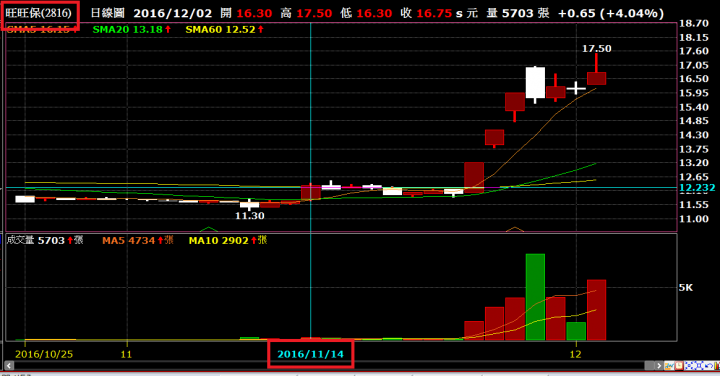Click the cyan 12.232 price level label
The image size is (720, 376).
tap(697, 188)
